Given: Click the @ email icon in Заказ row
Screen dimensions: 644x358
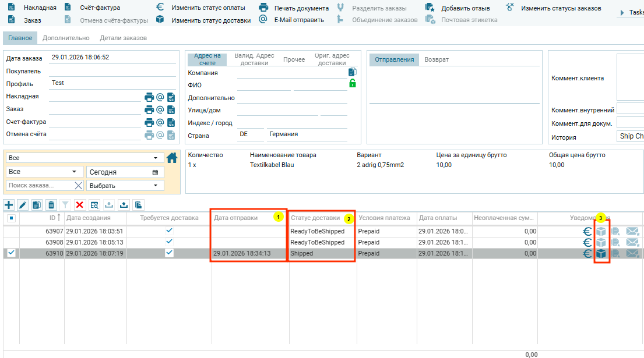Looking at the screenshot, I should [x=160, y=109].
